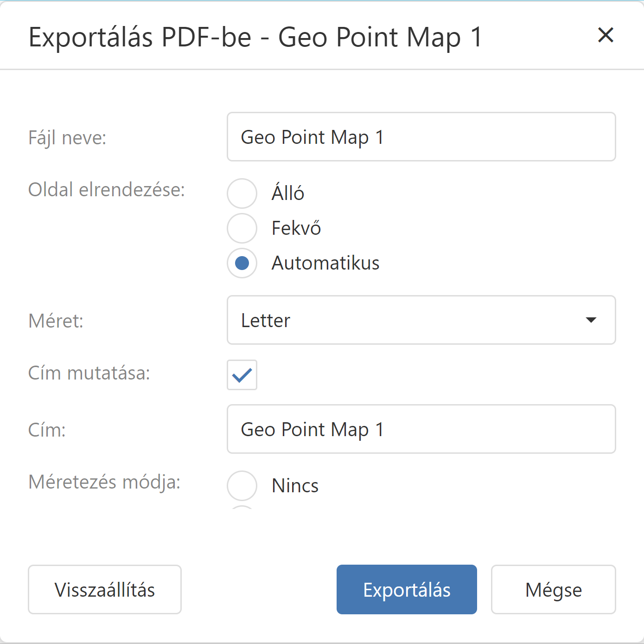644x644 pixels.
Task: Click the Fájl neve text field
Action: 421,137
